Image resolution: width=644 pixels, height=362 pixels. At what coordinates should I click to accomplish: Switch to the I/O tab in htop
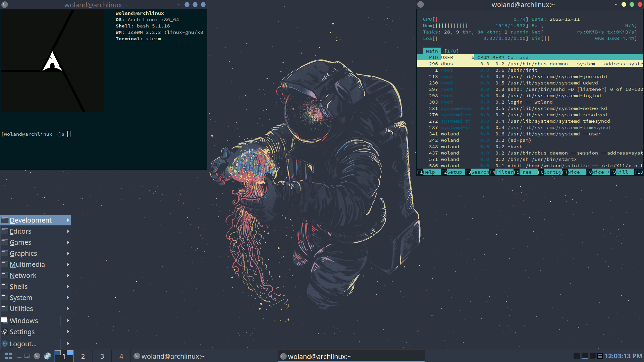click(451, 51)
